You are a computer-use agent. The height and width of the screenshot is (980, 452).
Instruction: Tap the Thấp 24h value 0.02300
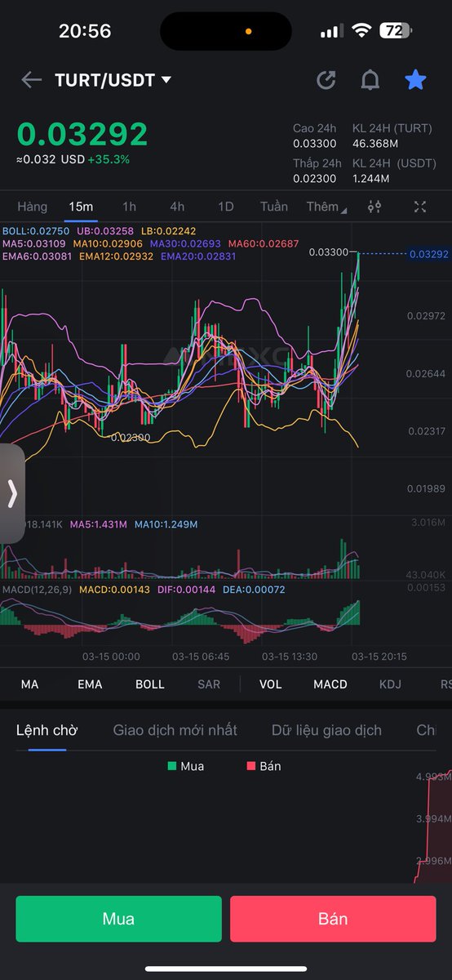click(314, 178)
